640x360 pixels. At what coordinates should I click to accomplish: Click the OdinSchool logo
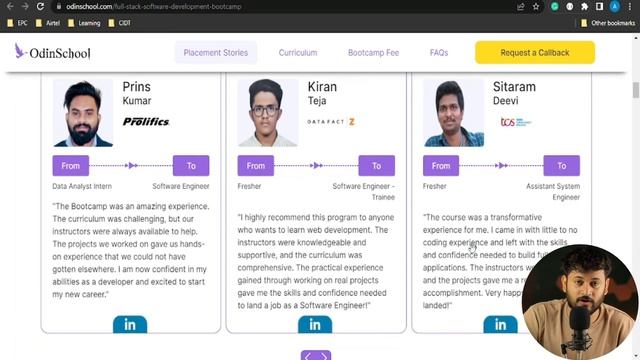point(52,52)
